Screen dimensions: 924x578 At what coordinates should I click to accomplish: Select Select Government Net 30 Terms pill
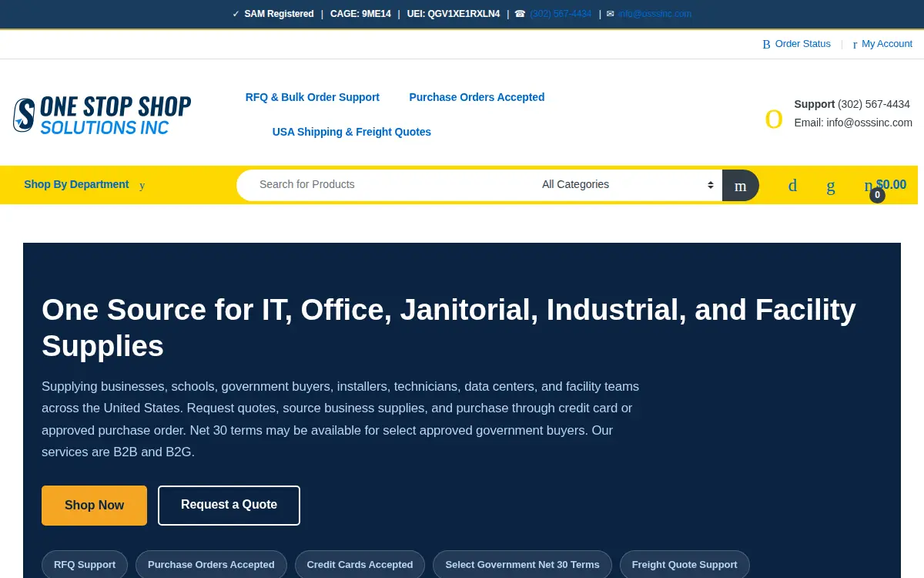(x=522, y=565)
